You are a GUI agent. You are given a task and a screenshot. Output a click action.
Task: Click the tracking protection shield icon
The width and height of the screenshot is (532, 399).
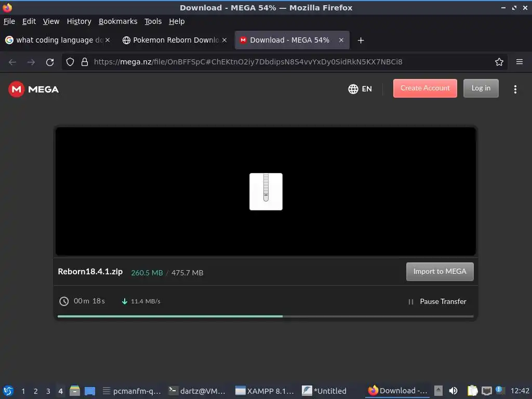pos(70,62)
